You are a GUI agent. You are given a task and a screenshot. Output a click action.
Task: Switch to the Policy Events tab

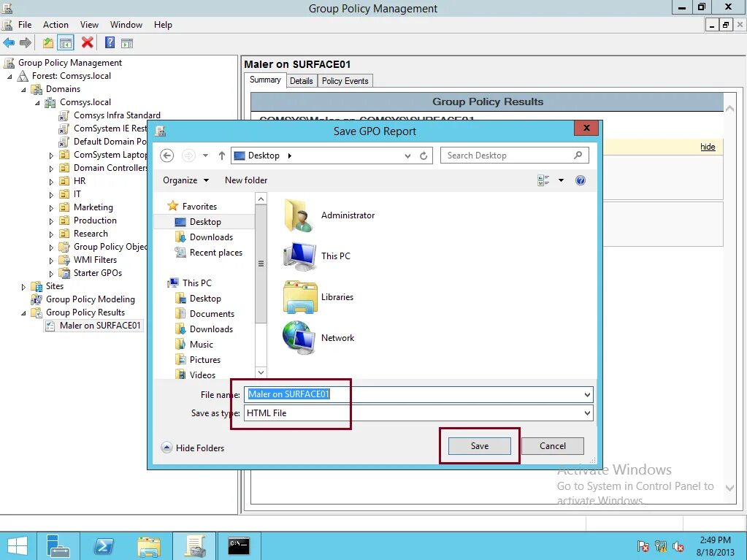click(x=345, y=81)
